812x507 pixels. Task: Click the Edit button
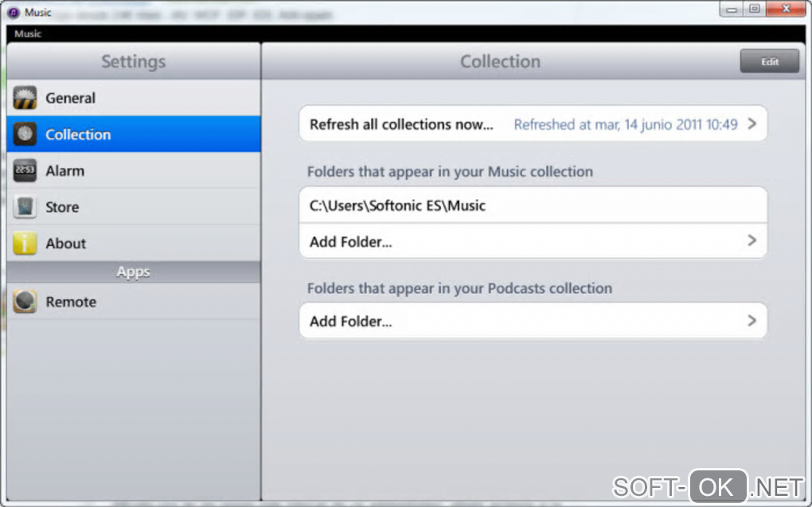[770, 61]
